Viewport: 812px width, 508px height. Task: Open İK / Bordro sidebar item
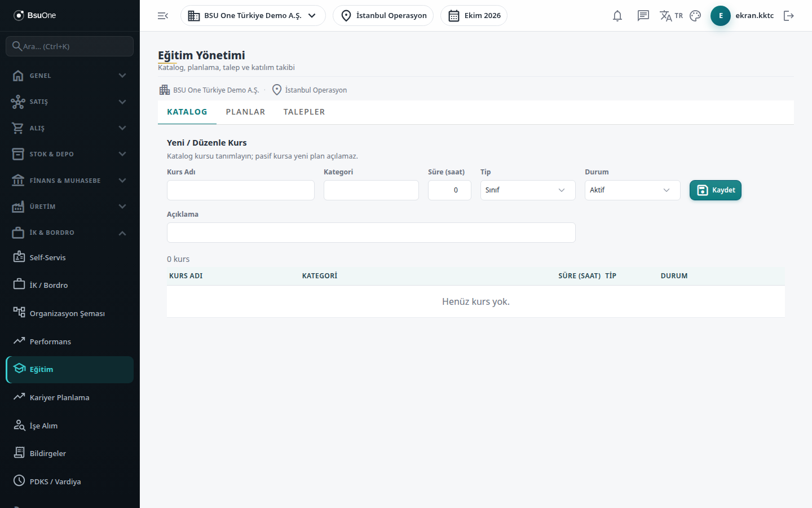[x=70, y=285]
